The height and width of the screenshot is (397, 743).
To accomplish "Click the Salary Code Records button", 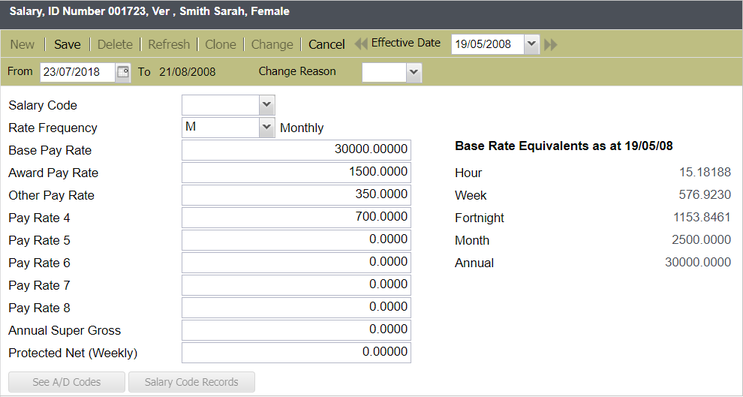I will click(x=191, y=382).
